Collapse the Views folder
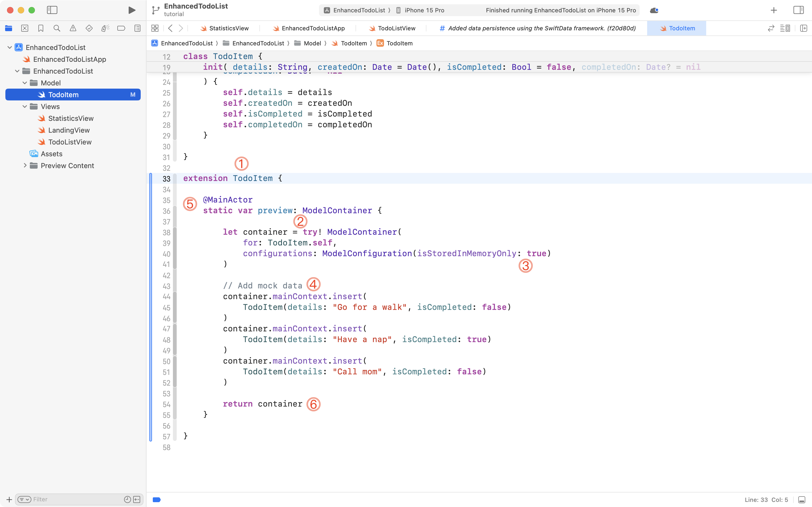812x507 pixels. point(24,106)
